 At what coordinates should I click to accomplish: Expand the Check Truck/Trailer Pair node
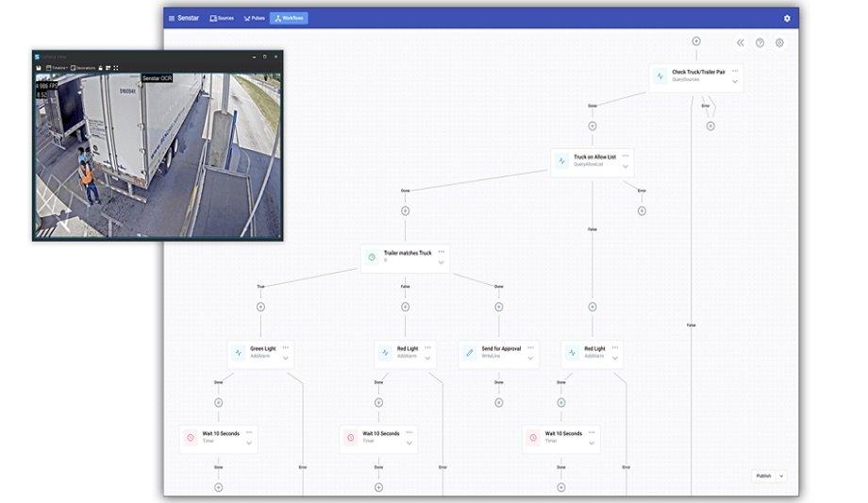[x=735, y=81]
